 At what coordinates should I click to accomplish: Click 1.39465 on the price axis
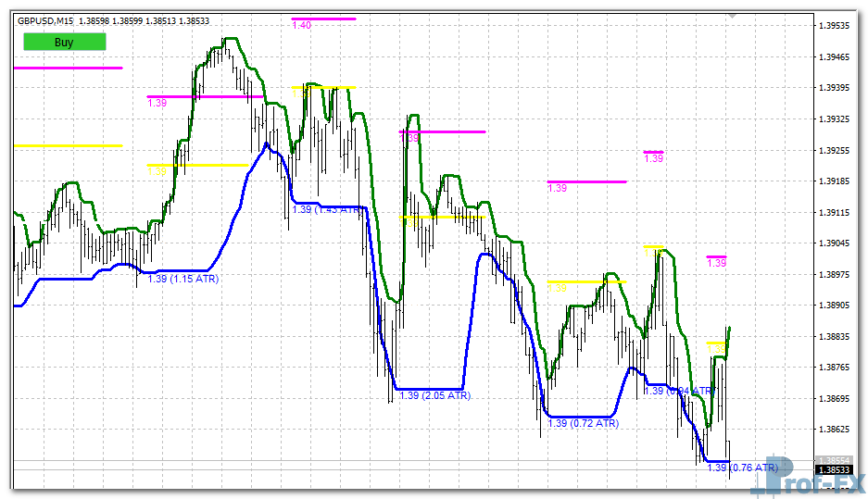coord(837,57)
